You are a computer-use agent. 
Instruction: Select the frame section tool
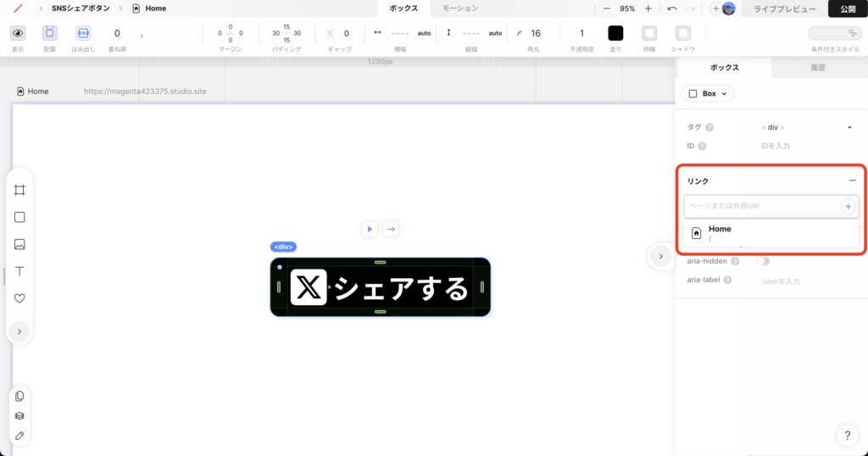19,191
